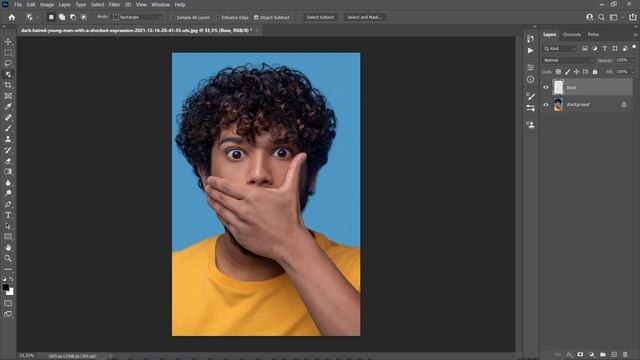Image resolution: width=640 pixels, height=360 pixels.
Task: Open the Mode Rectangle dropdown
Action: (x=138, y=18)
